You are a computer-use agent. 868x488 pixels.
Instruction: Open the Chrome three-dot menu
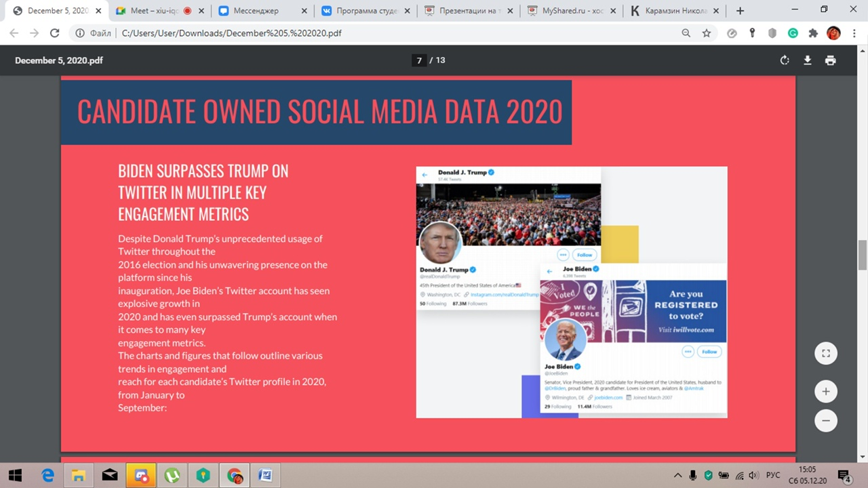pos(854,33)
